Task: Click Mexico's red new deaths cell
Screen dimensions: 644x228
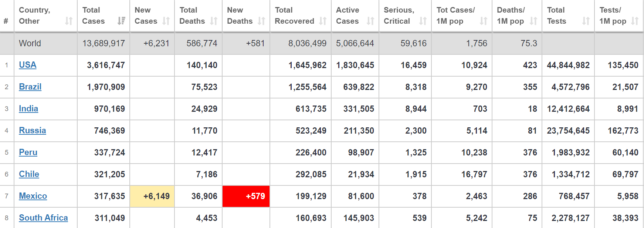Action: 246,196
